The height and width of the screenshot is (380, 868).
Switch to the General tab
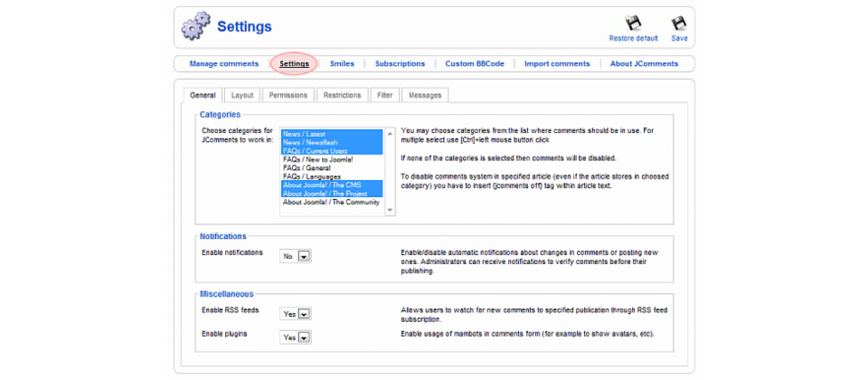(203, 95)
